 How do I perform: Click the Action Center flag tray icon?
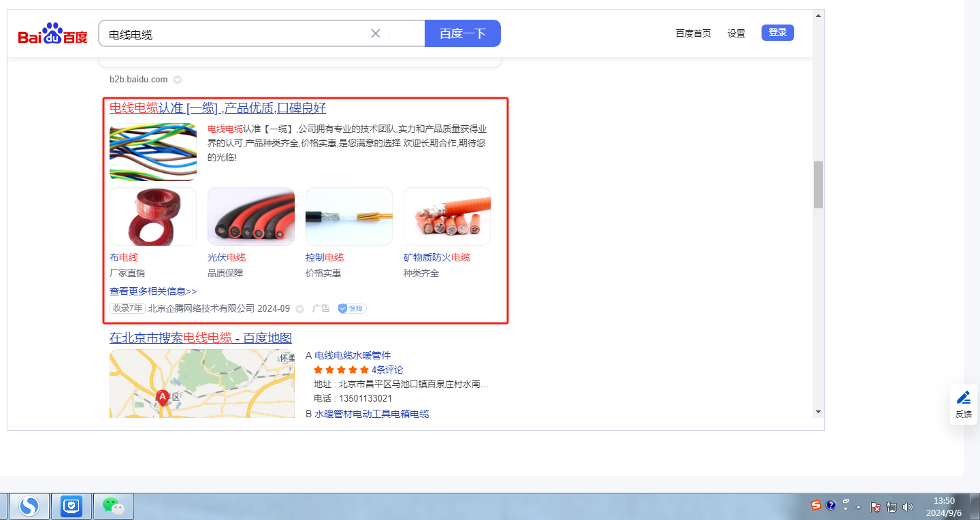(876, 507)
